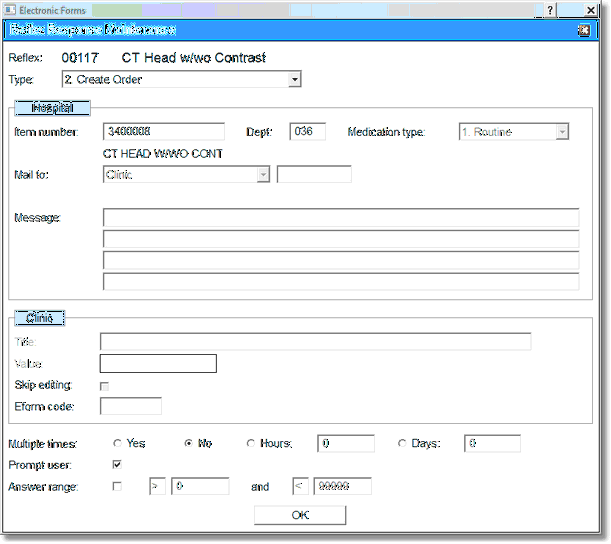Click the Days value field
Image resolution: width=611 pixels, height=544 pixels.
tap(493, 443)
